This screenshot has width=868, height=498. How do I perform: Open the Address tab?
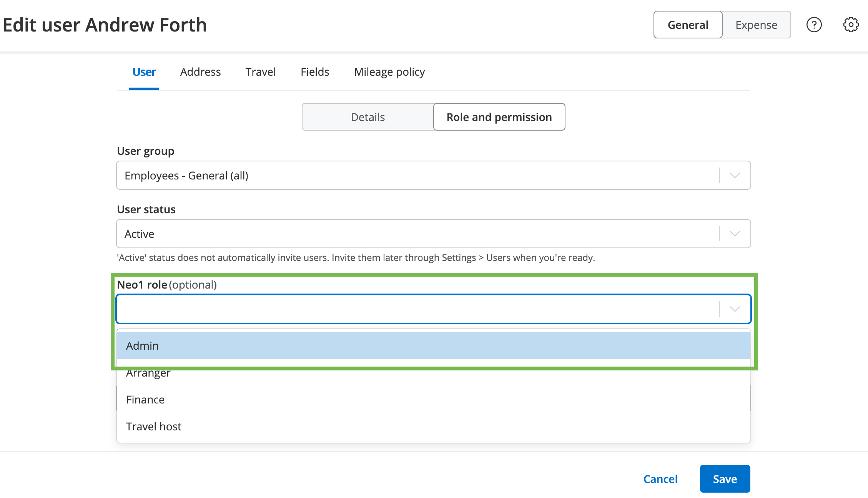coord(200,72)
